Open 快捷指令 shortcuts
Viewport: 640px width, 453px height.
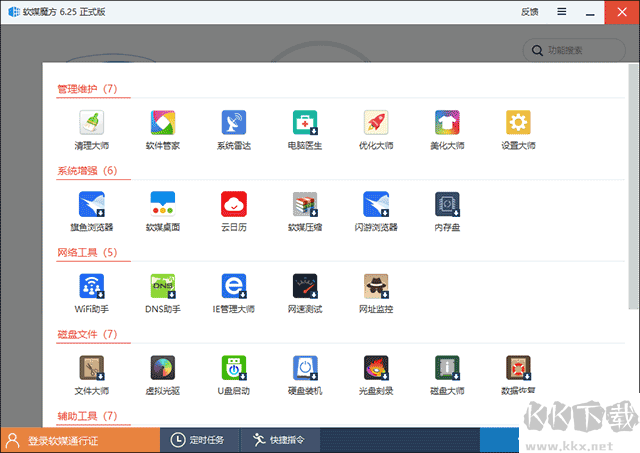(x=279, y=440)
